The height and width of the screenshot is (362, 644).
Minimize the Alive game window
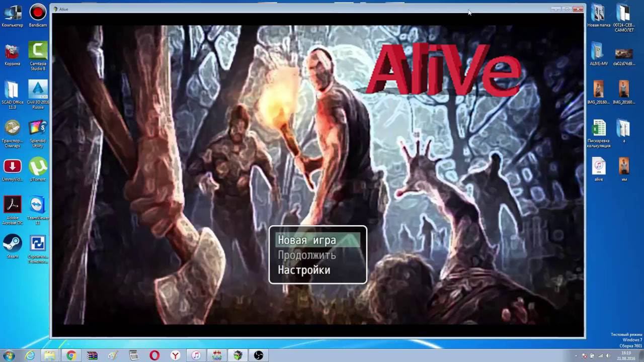pos(555,9)
